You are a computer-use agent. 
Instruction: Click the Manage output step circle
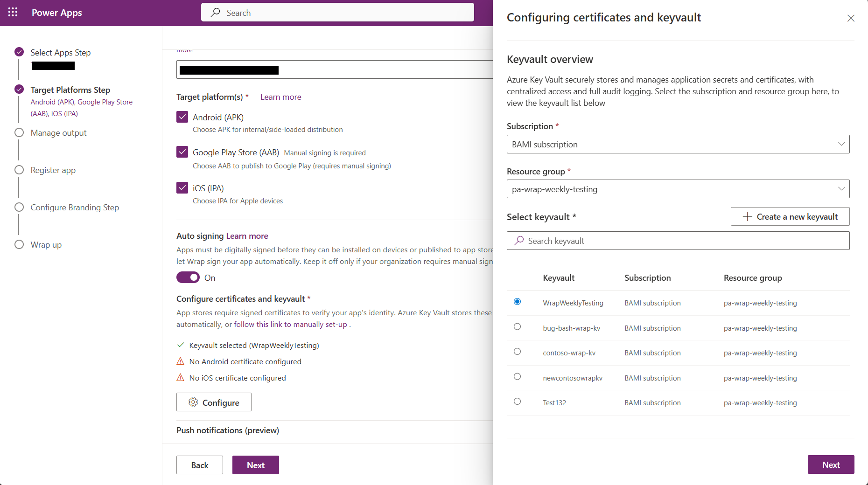pyautogui.click(x=19, y=132)
